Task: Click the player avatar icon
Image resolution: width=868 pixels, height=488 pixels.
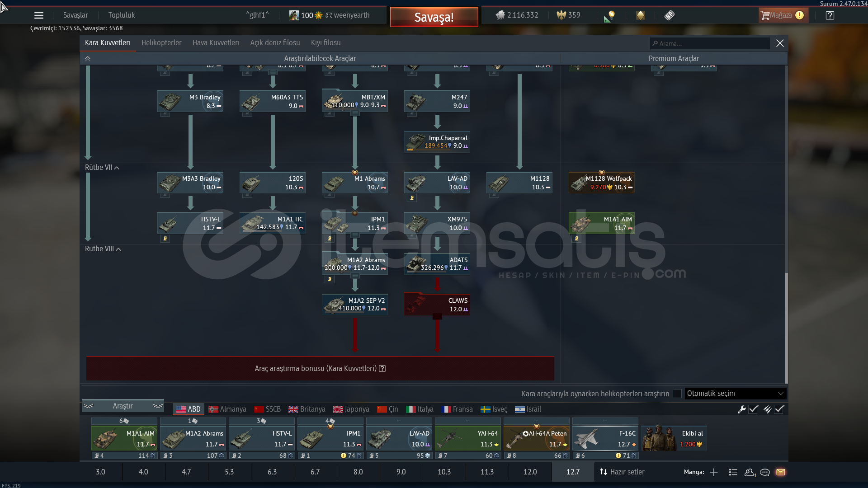Action: pos(294,15)
